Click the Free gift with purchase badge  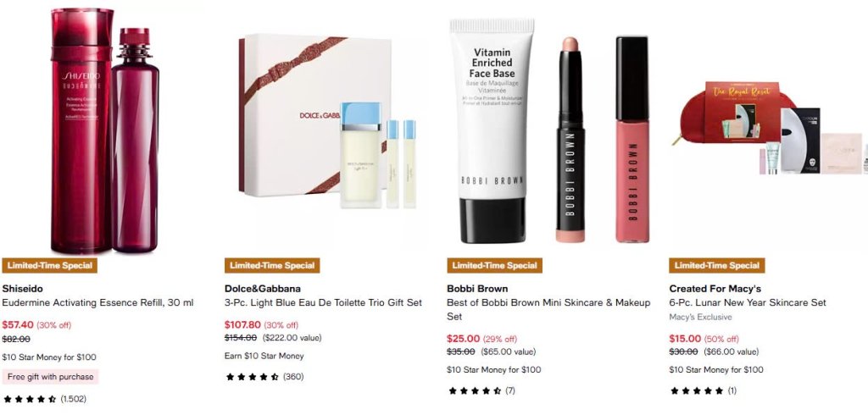tap(50, 377)
